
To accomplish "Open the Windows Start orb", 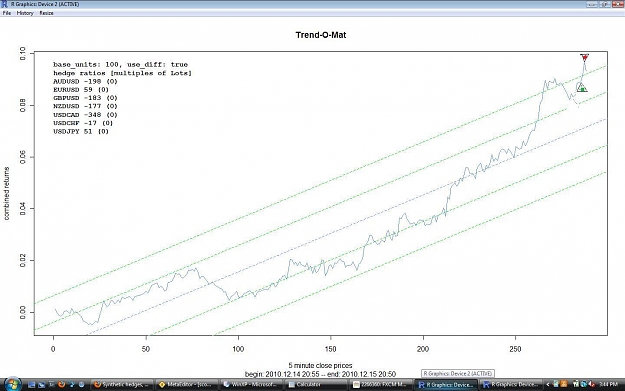I will [12, 384].
